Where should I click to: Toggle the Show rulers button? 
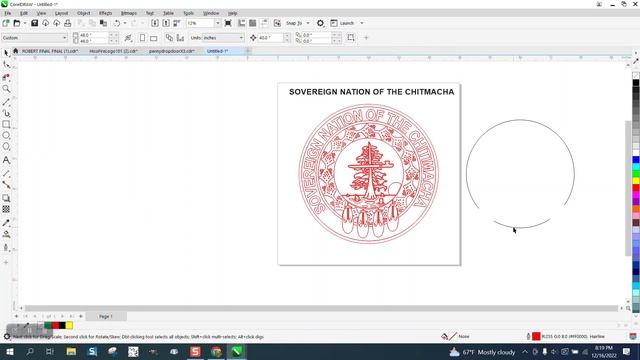[x=242, y=23]
